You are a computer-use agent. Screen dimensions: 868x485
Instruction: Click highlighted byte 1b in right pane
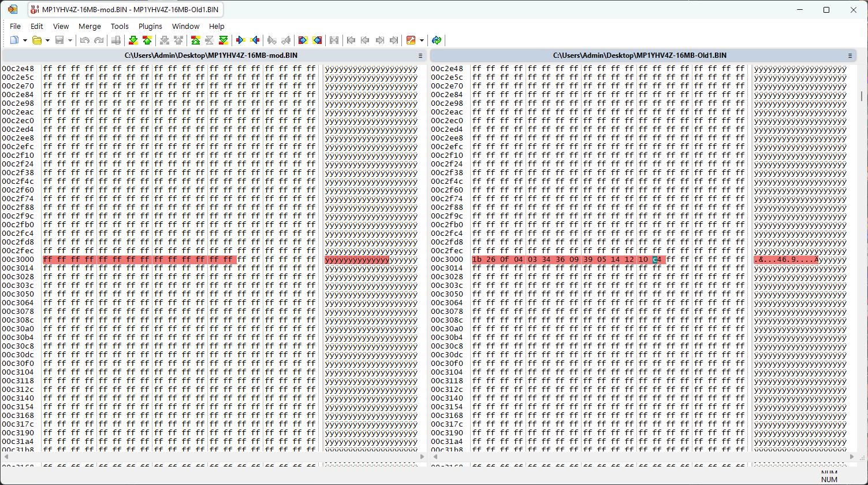[476, 260]
